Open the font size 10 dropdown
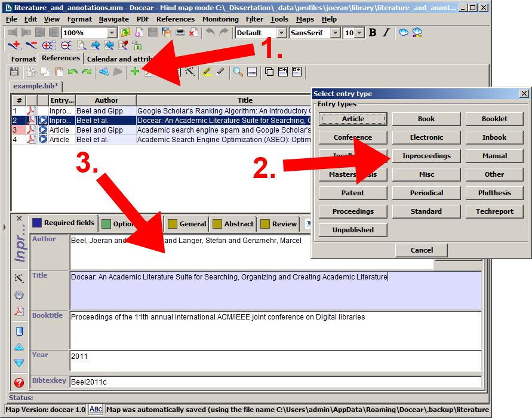 point(359,33)
